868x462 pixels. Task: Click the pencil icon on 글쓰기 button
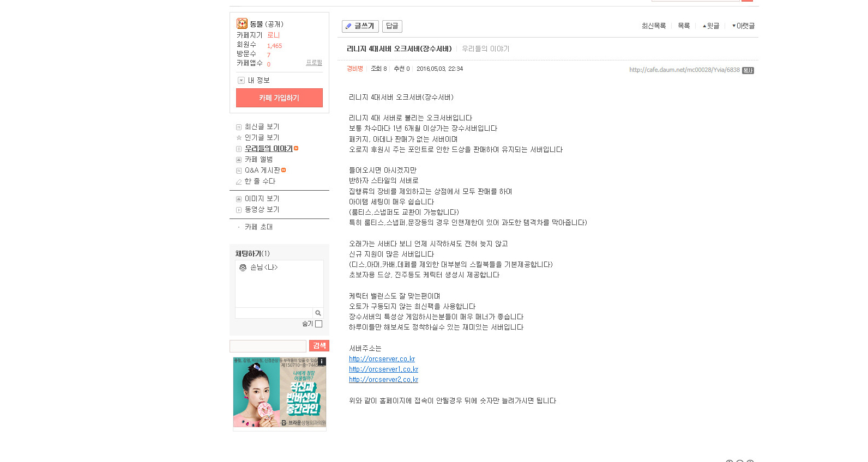[348, 26]
